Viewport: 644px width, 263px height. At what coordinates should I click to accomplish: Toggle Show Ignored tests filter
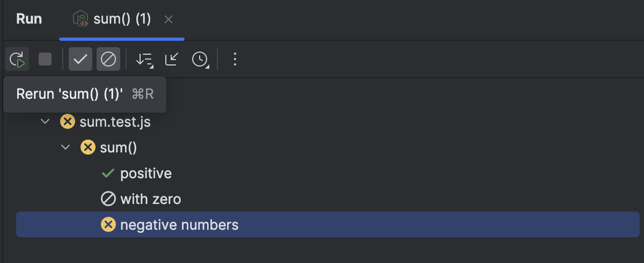[108, 59]
